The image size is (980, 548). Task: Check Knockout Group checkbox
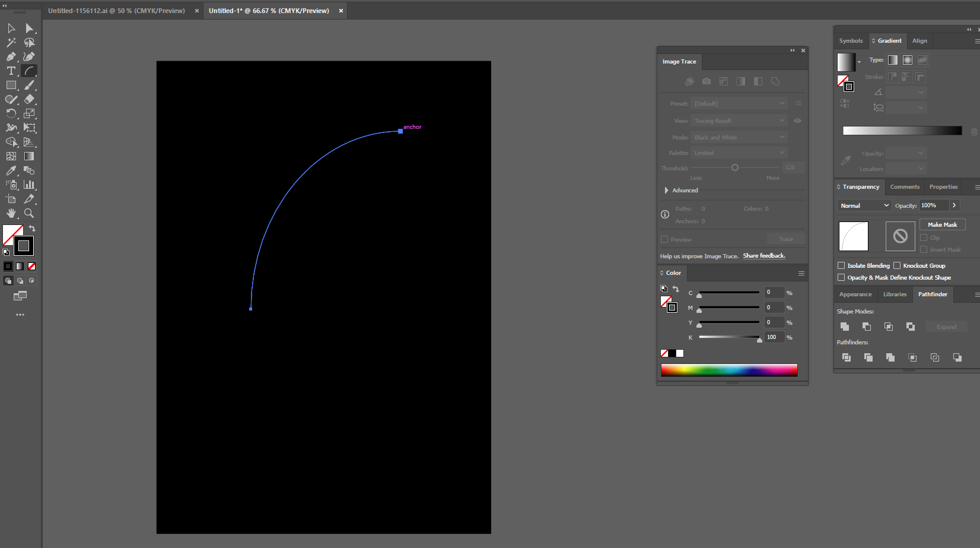(897, 265)
